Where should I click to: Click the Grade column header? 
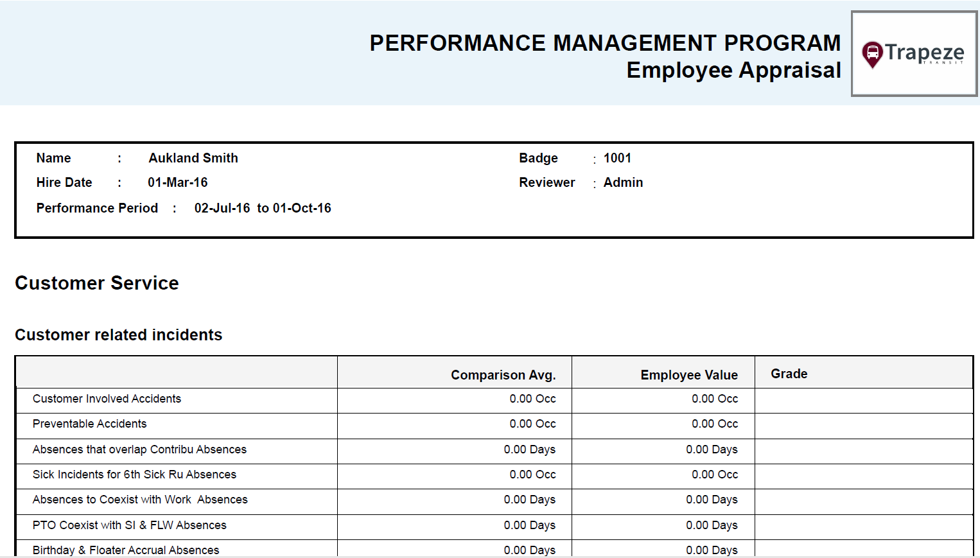pyautogui.click(x=789, y=373)
